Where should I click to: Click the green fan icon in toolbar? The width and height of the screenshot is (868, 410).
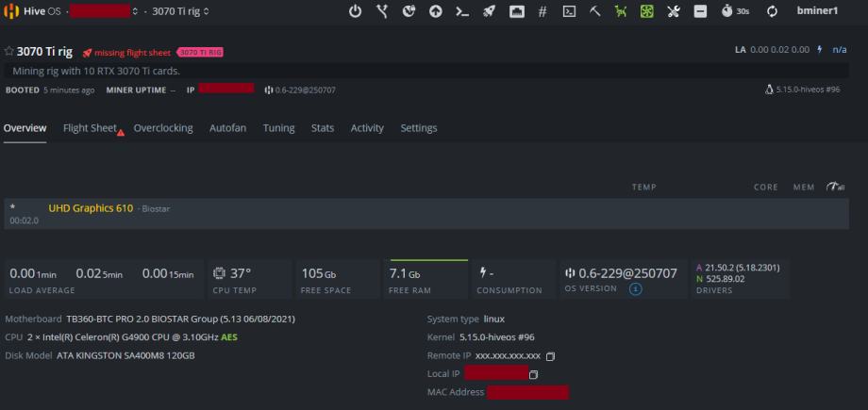(x=647, y=11)
